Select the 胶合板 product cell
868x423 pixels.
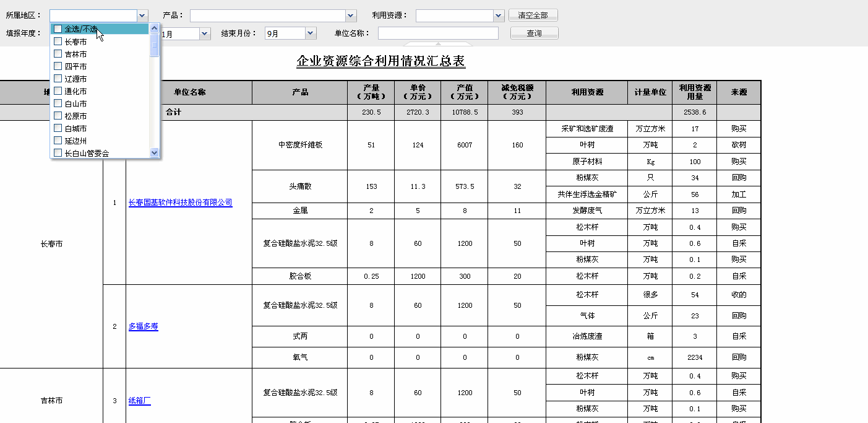click(x=300, y=276)
